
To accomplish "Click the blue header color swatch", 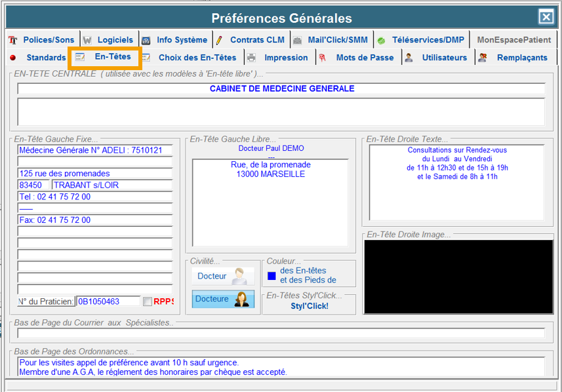I will pos(271,276).
